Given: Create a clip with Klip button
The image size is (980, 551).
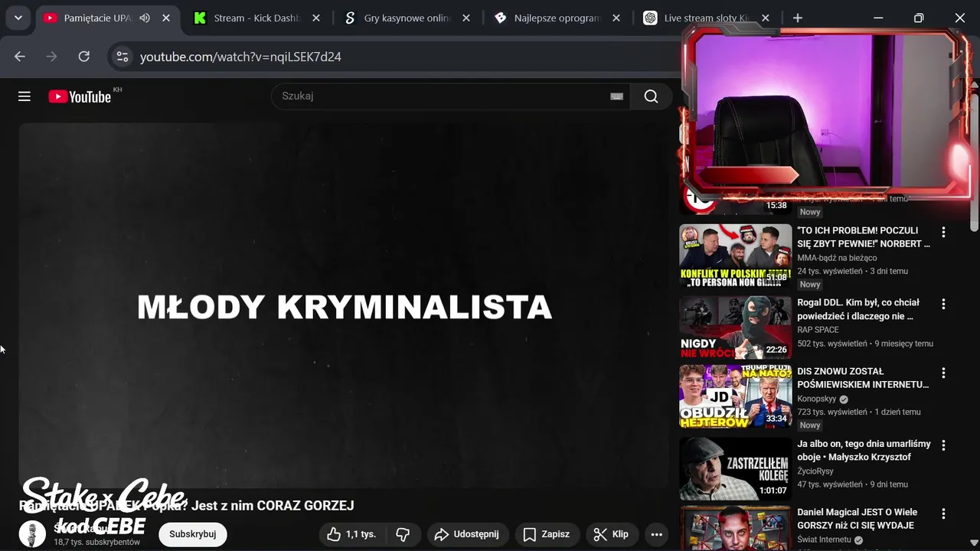Looking at the screenshot, I should click(612, 534).
